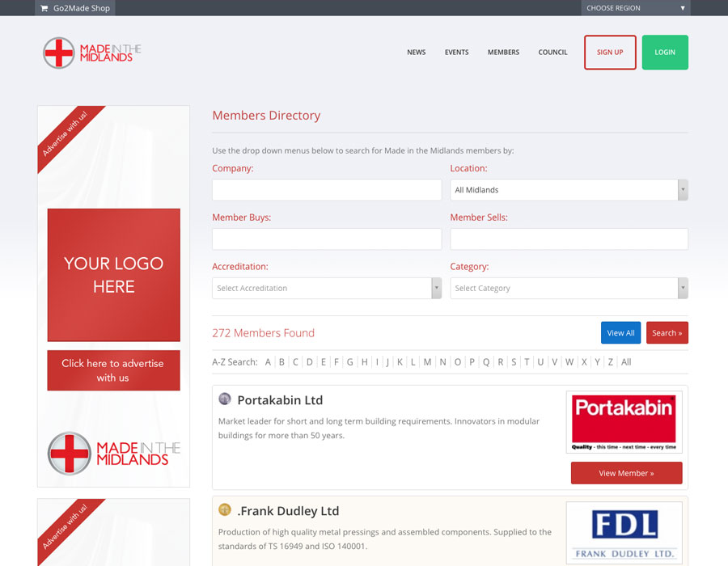The width and height of the screenshot is (728, 566).
Task: Expand the Select Accreditation dropdown
Action: click(x=327, y=288)
